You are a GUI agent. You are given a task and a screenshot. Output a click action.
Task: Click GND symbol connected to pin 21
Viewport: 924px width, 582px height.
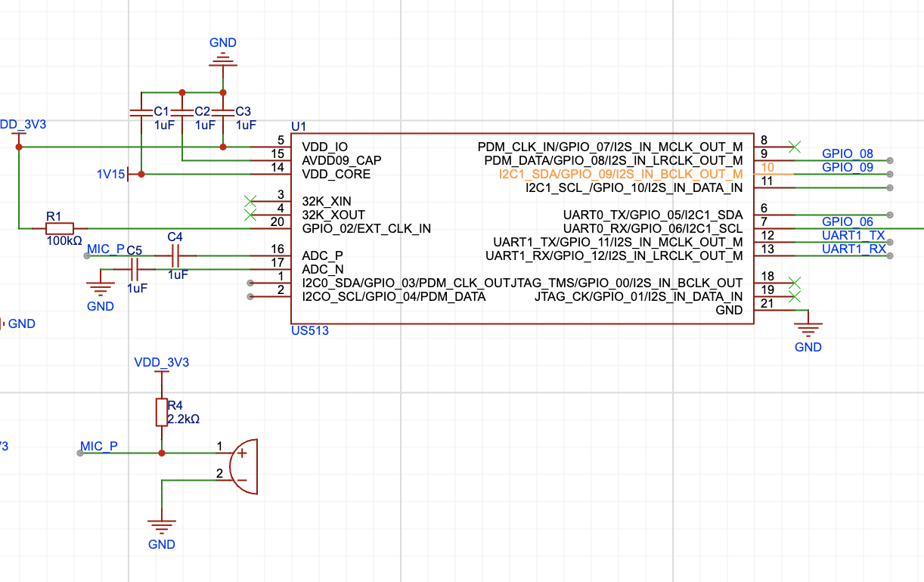click(x=808, y=329)
